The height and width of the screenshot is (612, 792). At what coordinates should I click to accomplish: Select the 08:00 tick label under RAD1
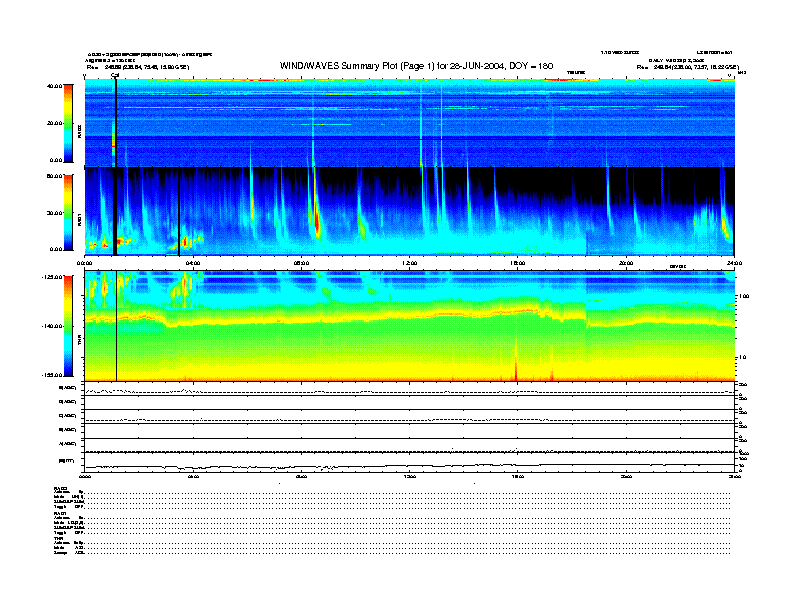301,262
